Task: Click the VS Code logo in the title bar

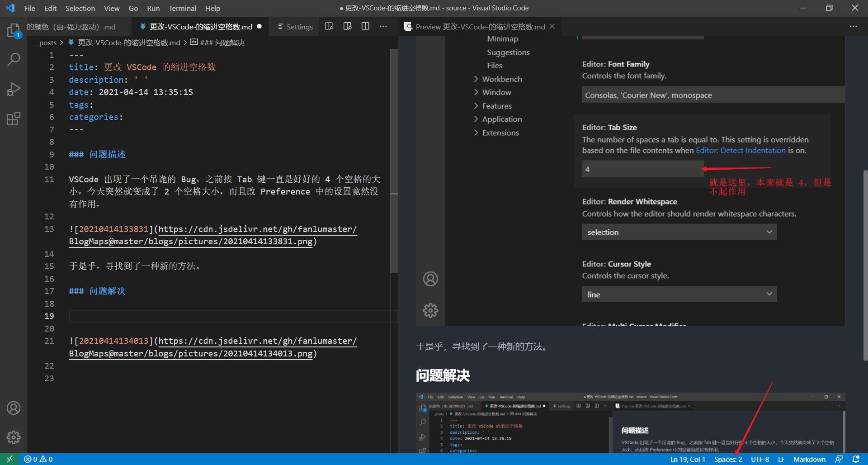Action: tap(10, 8)
